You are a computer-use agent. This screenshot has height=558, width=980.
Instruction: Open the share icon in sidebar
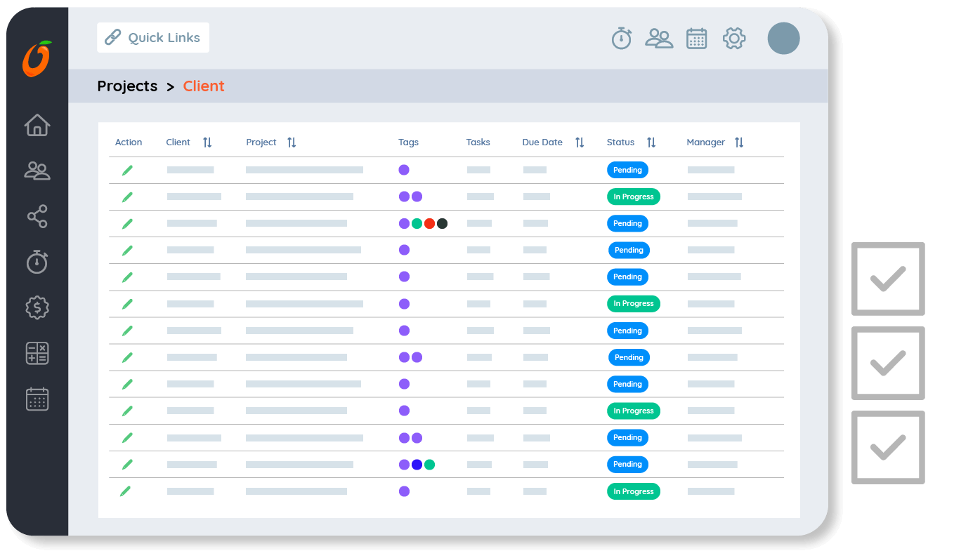[x=37, y=216]
